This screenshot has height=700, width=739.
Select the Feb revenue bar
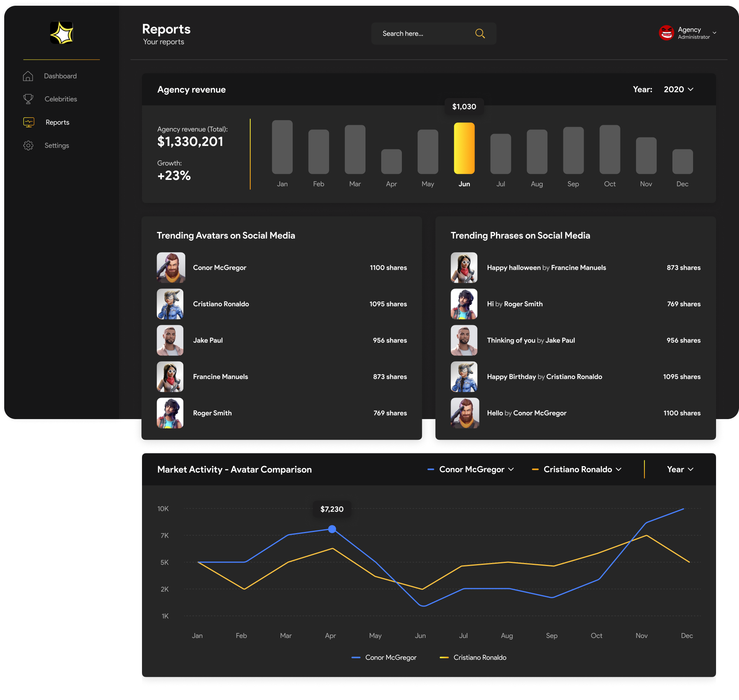pos(318,152)
